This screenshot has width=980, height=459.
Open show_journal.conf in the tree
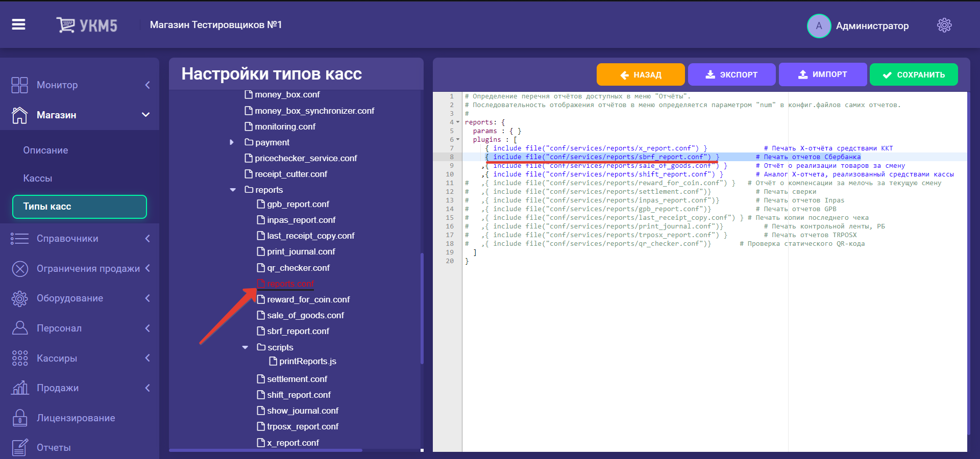click(x=303, y=411)
